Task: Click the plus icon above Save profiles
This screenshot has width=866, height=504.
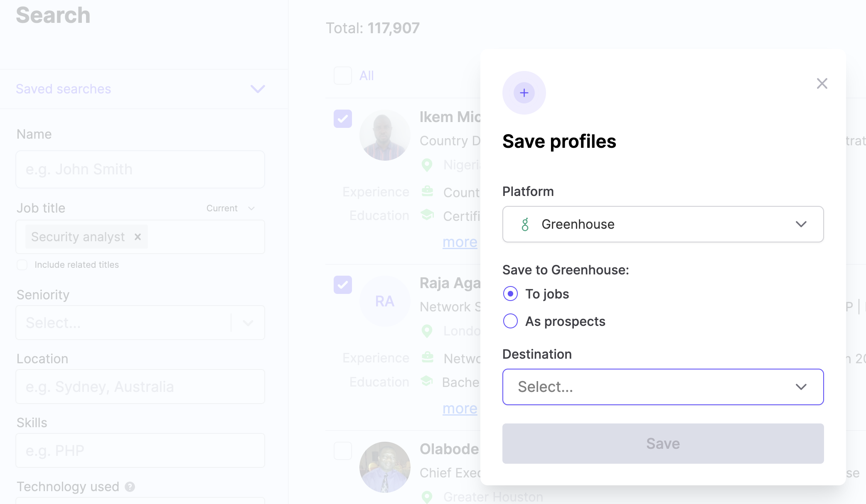Action: click(x=524, y=93)
